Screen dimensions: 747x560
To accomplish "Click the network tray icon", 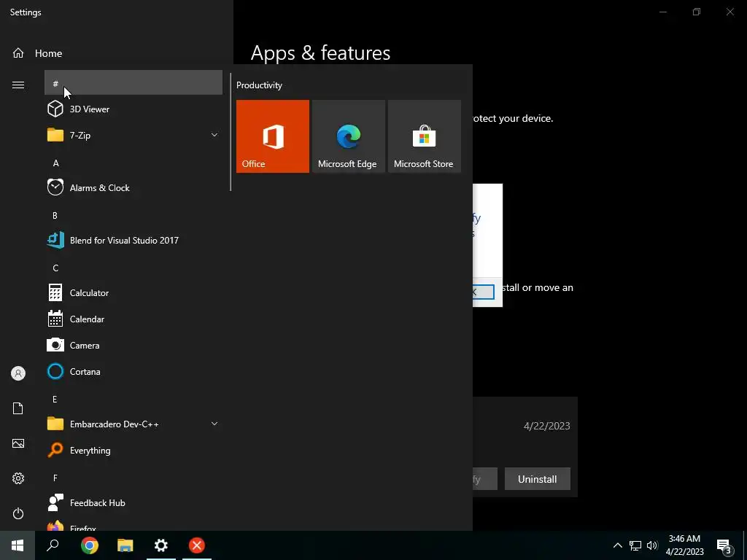I will coord(635,545).
